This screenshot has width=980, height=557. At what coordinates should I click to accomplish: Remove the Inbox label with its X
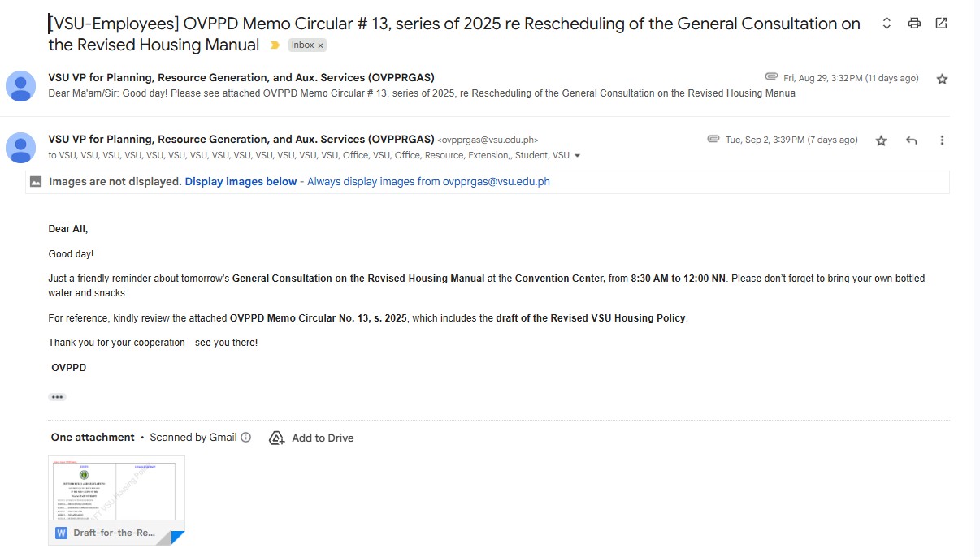pyautogui.click(x=321, y=45)
